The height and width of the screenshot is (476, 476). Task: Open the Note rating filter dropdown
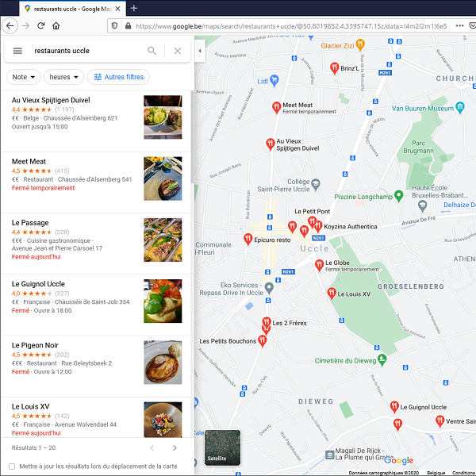[x=23, y=77]
